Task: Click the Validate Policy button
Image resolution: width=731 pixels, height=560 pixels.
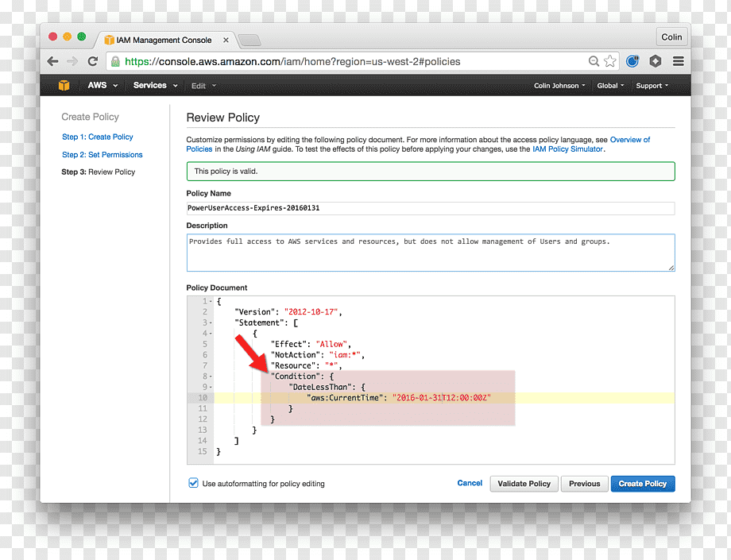Action: coord(524,484)
